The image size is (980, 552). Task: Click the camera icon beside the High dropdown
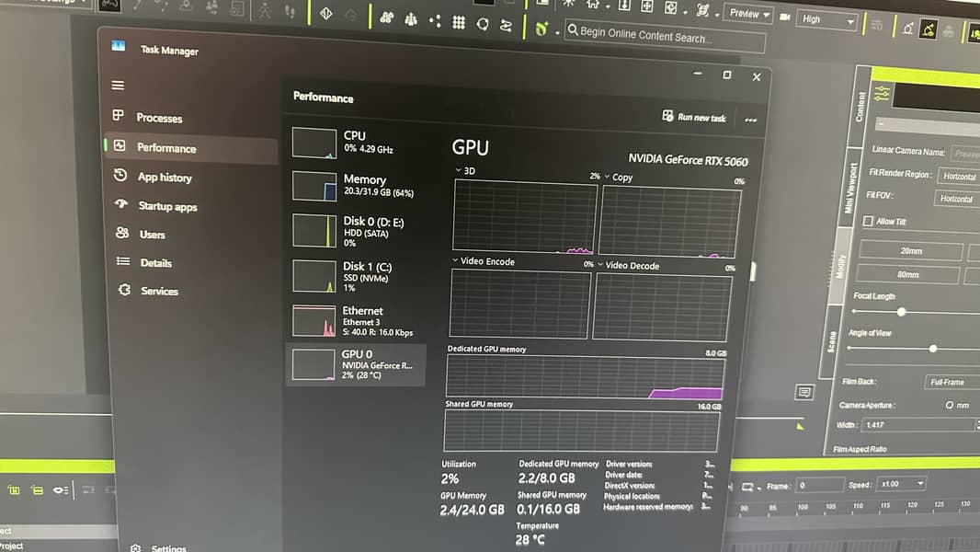coord(785,17)
